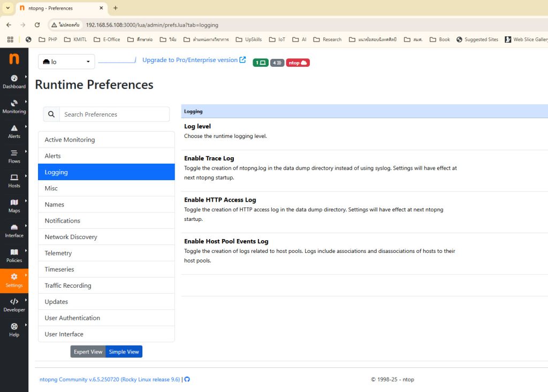Focus the Search Preferences input field

click(115, 114)
